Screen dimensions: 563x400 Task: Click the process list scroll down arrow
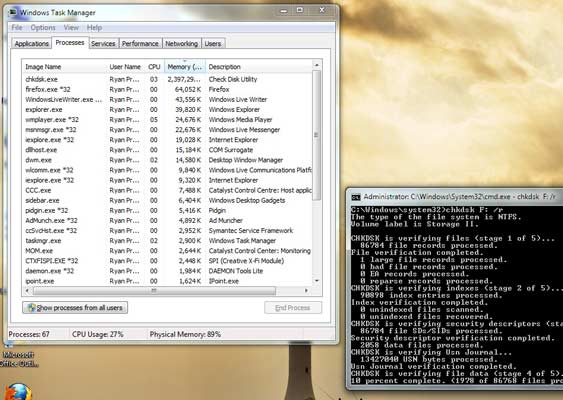tap(316, 281)
